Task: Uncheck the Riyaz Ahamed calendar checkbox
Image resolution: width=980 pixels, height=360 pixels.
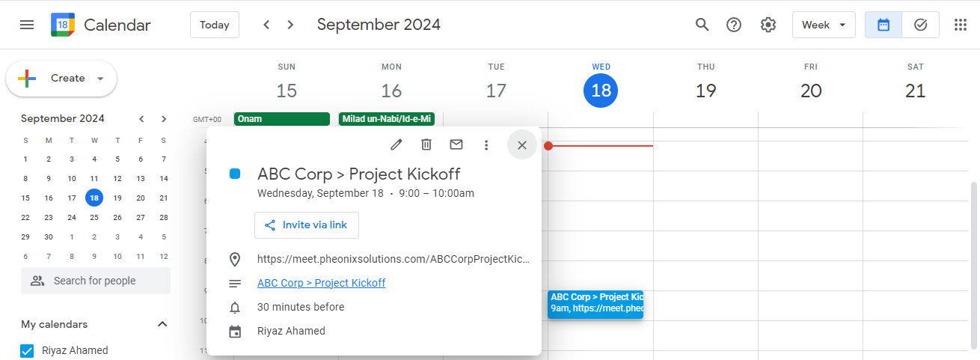Action: coord(28,350)
